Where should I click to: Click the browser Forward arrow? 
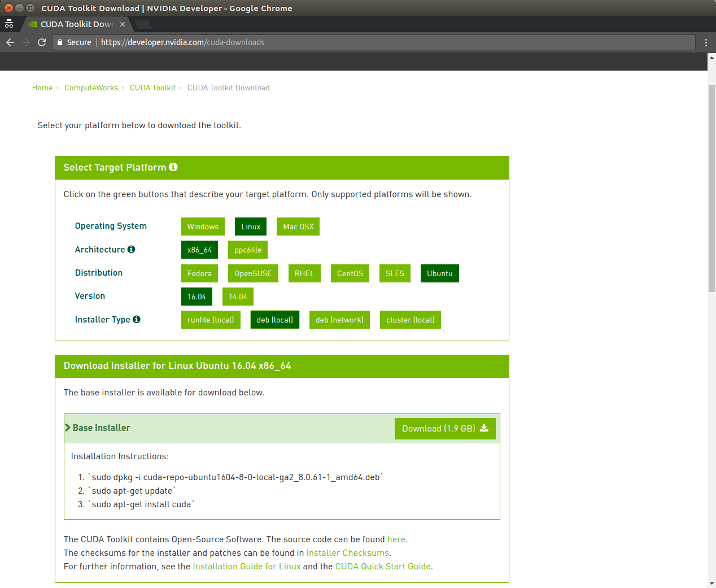(x=26, y=42)
